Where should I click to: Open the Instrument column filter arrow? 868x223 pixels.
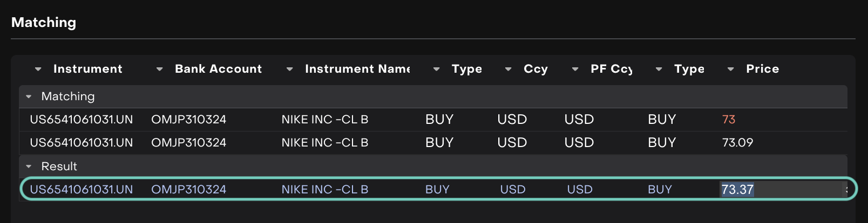click(x=38, y=69)
